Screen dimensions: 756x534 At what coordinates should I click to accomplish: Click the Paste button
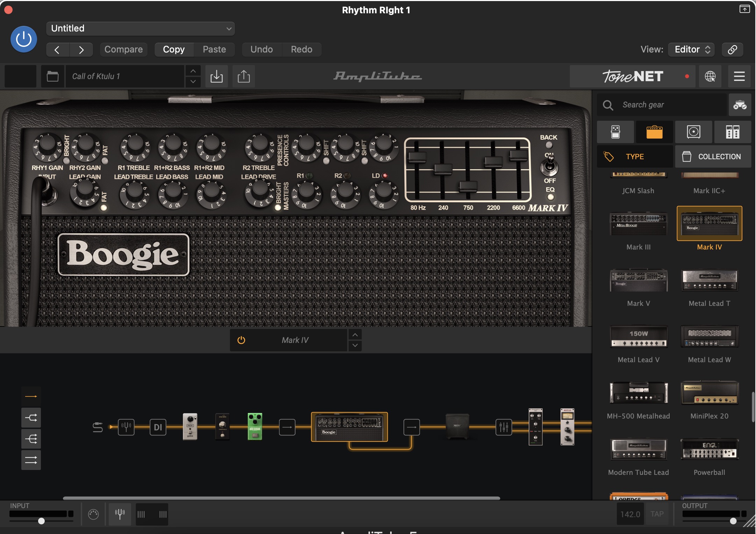click(214, 50)
